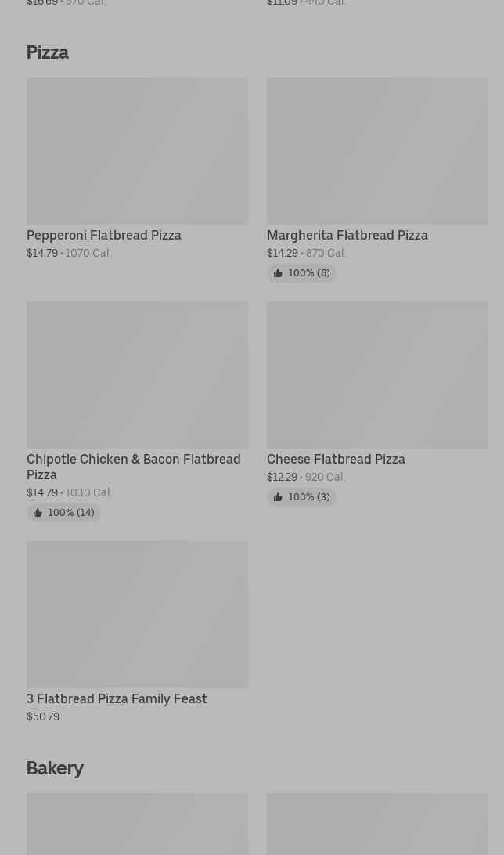This screenshot has width=504, height=855.
Task: Open Chipotle Chicken & Bacon pizza image
Action: [x=137, y=374]
